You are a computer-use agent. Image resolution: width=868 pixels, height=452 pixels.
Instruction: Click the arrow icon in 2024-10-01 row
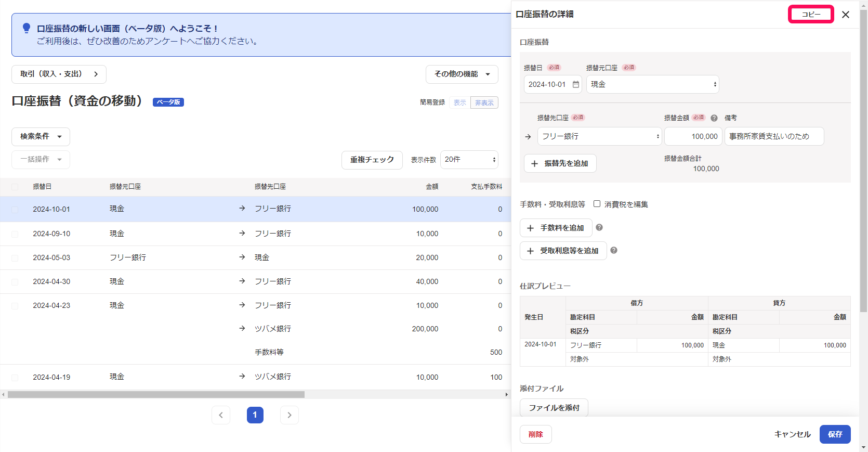tap(242, 208)
